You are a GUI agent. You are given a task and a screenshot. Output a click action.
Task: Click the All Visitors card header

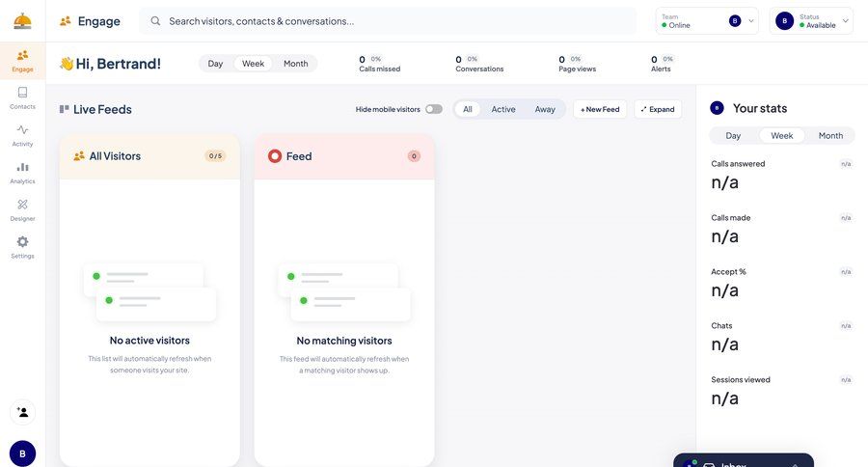click(x=149, y=156)
